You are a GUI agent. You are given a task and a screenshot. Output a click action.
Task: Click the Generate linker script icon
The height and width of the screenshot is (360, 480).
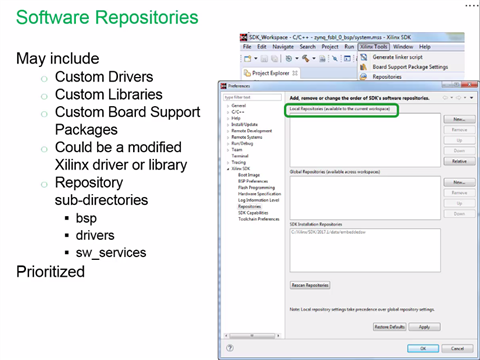tap(364, 57)
